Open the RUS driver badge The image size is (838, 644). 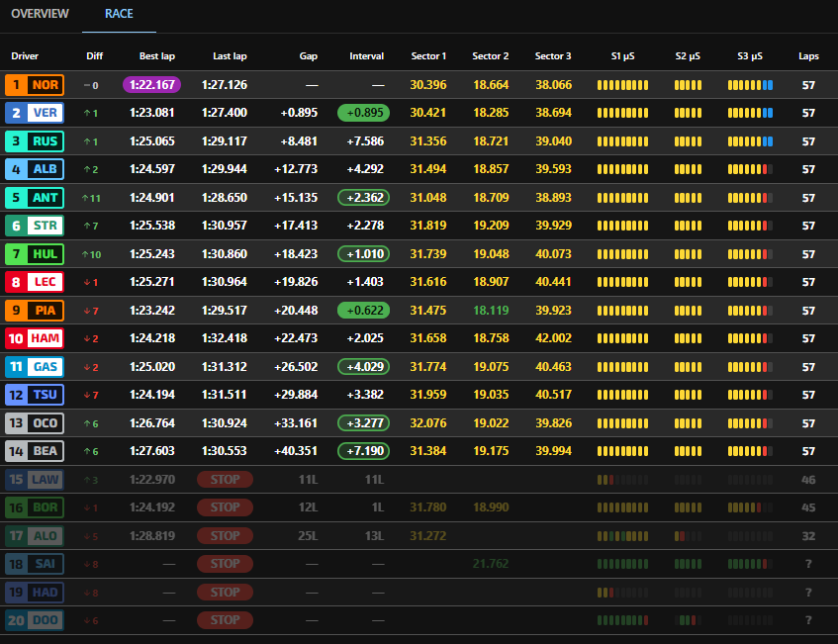click(x=35, y=141)
